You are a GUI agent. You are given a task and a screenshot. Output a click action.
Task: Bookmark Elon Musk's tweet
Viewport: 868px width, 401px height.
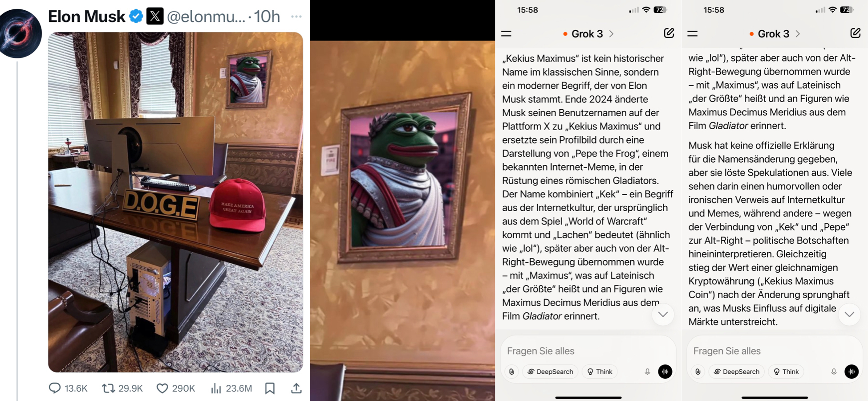(x=270, y=388)
